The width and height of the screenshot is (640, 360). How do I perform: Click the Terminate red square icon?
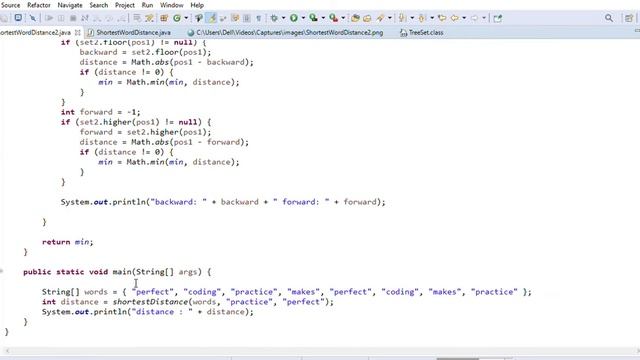point(73,18)
